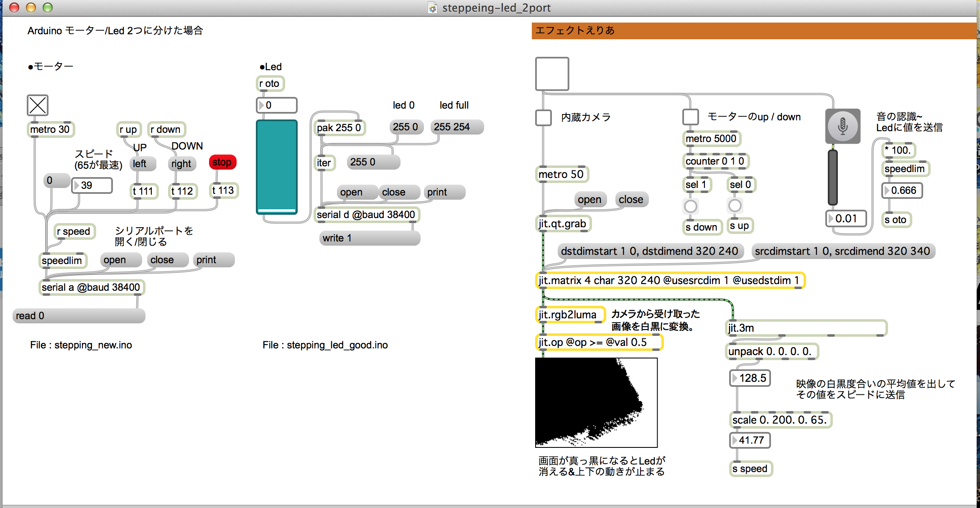Viewport: 980px width, 508px height.
Task: Toggle the モーターのup / down checkbox
Action: tap(690, 117)
